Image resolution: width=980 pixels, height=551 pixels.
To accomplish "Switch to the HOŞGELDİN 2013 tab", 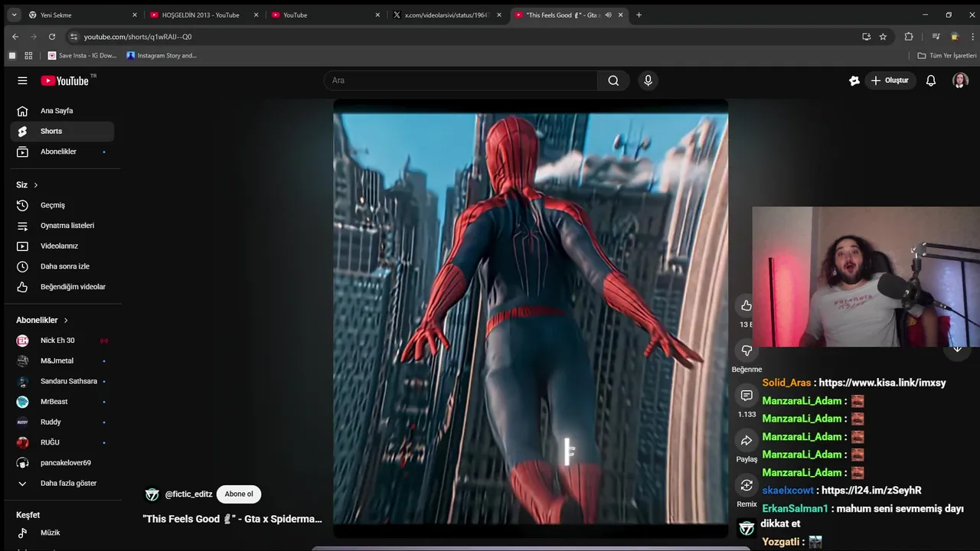I will (201, 15).
